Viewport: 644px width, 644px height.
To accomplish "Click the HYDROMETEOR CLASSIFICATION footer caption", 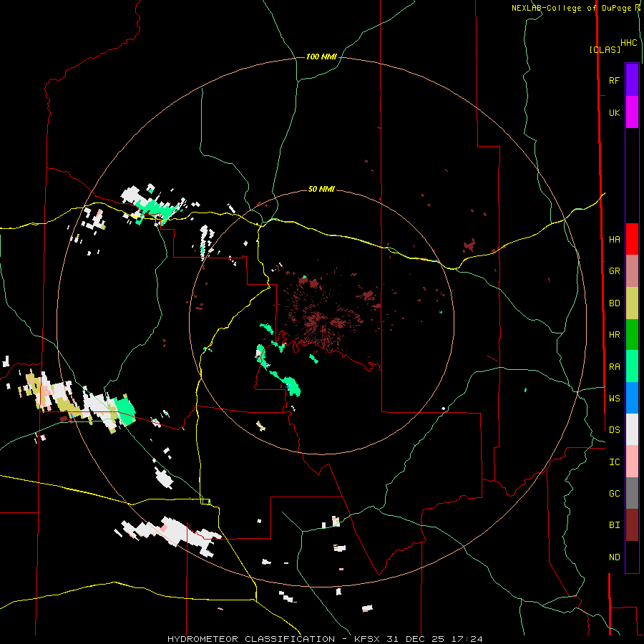I will click(253, 639).
